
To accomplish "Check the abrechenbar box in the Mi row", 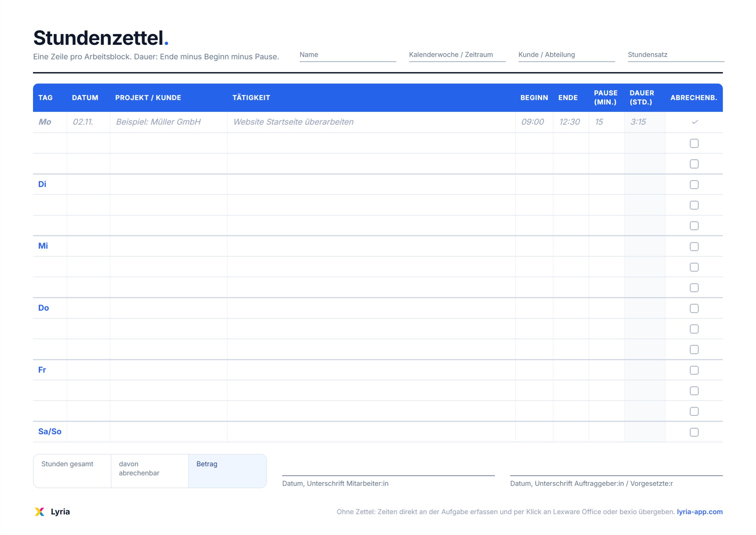I will (x=694, y=246).
